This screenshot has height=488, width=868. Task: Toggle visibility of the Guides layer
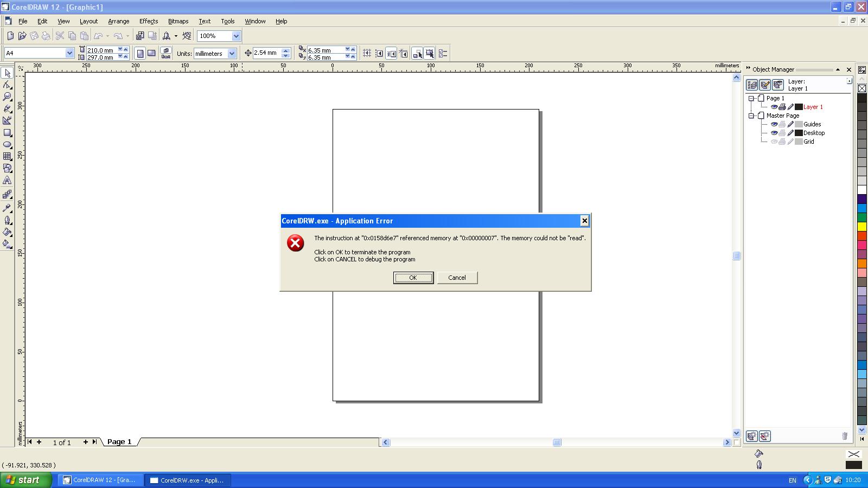[x=774, y=124]
